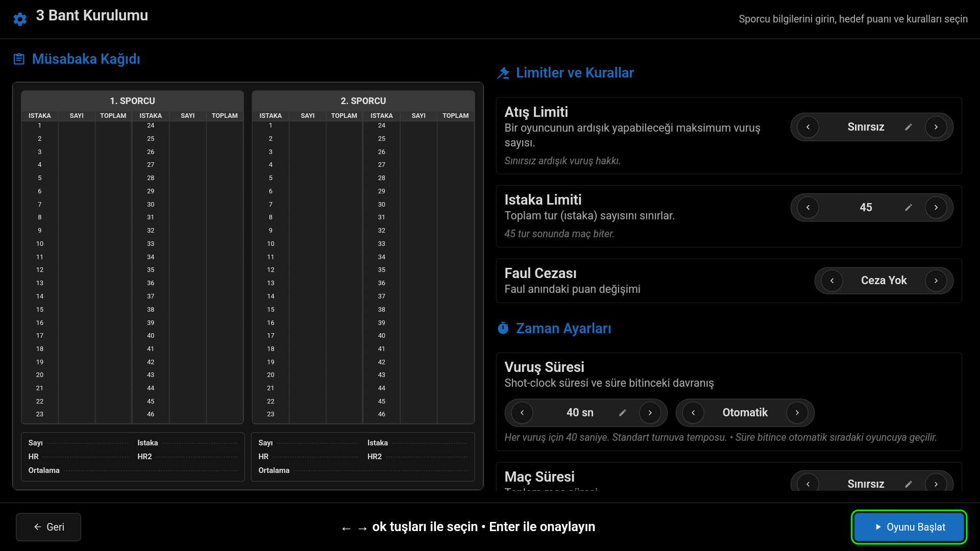Increase Maç Süresi with right arrow

click(x=936, y=484)
